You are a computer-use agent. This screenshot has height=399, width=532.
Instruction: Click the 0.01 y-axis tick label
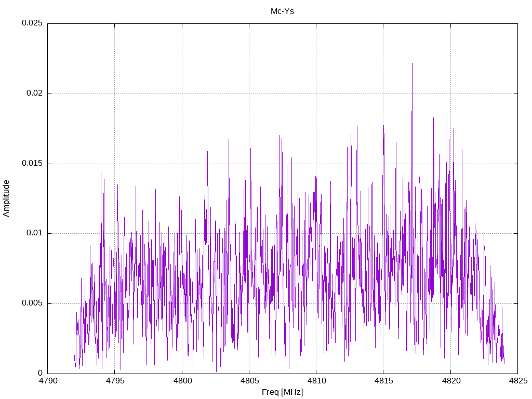35,233
